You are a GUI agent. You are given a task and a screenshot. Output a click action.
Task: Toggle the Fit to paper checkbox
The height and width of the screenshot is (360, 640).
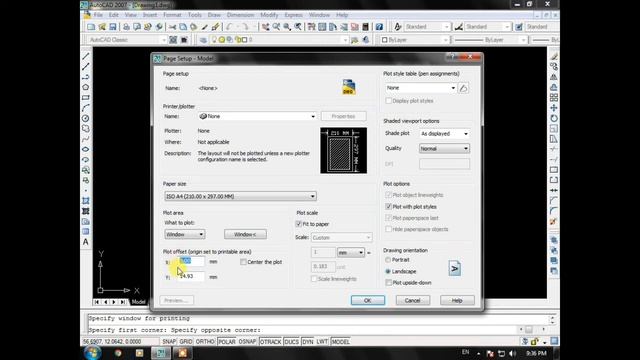coord(298,224)
